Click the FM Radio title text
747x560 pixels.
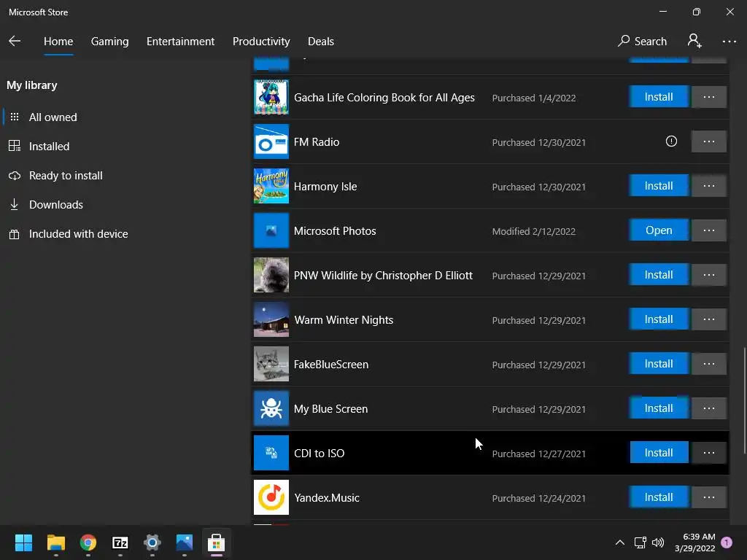tap(317, 142)
